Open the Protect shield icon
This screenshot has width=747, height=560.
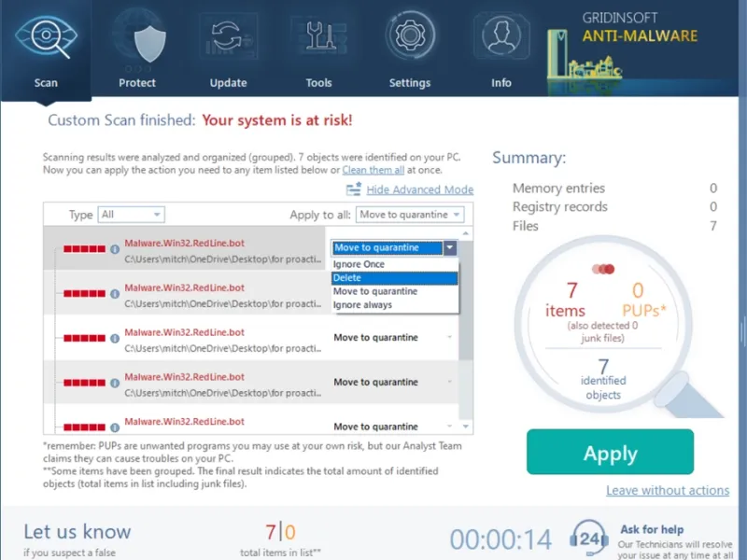pyautogui.click(x=149, y=43)
